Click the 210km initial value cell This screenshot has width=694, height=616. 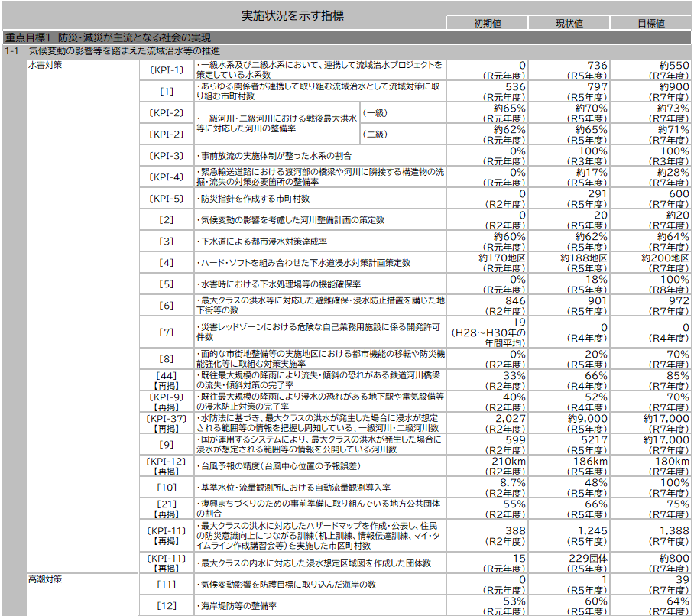487,465
